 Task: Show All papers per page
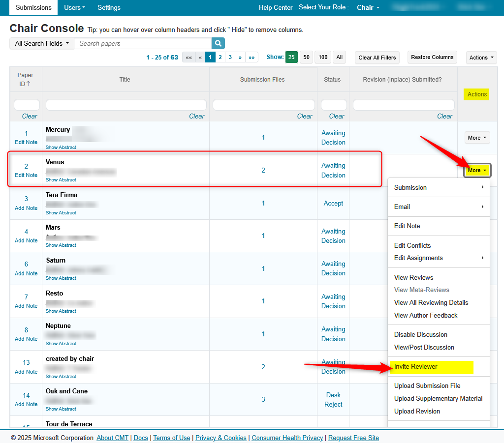click(339, 57)
